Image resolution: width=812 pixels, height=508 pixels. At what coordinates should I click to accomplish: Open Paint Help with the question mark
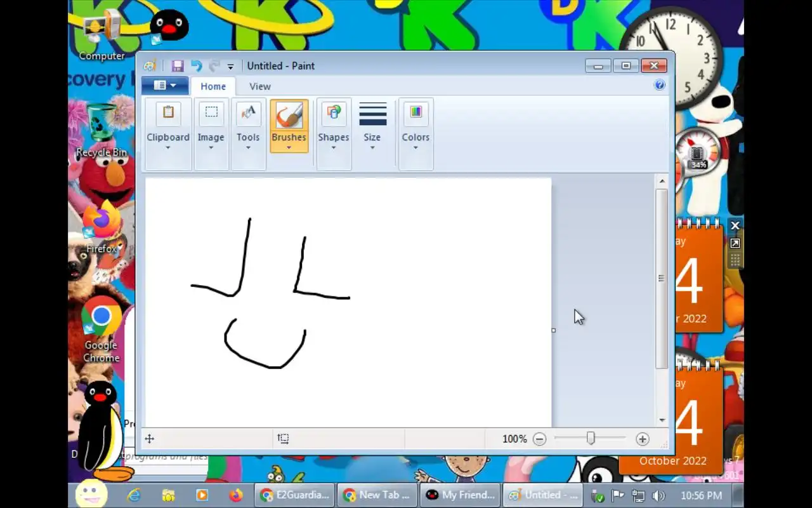(660, 85)
